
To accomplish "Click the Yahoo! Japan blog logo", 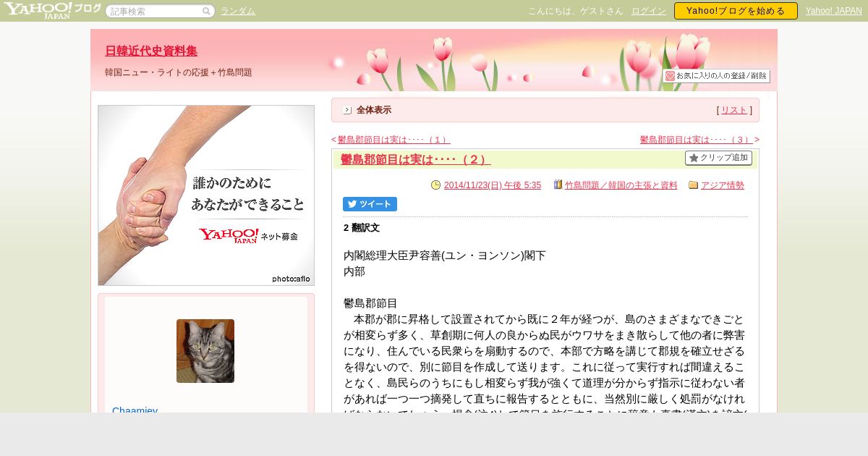I will pyautogui.click(x=52, y=10).
